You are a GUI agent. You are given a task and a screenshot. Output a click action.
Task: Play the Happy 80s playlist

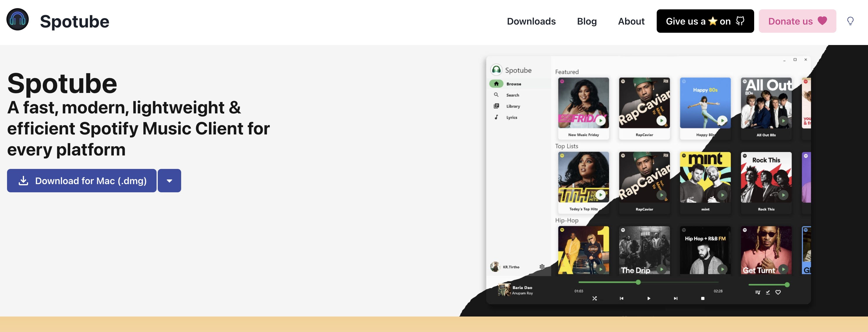[722, 120]
